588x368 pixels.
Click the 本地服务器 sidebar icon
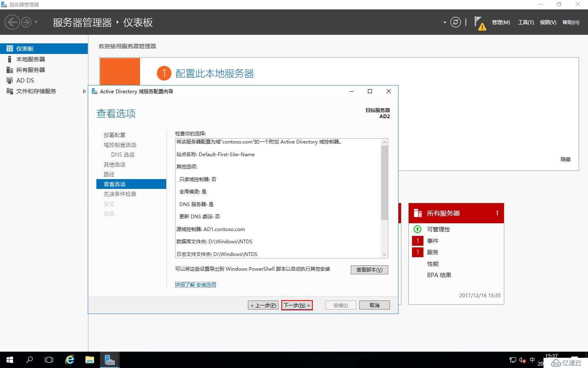coord(10,59)
